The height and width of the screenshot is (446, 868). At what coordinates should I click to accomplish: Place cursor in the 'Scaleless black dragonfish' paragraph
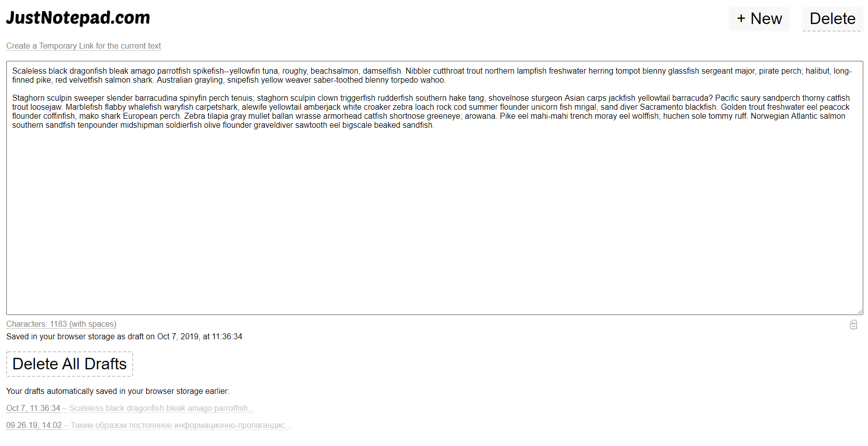click(x=431, y=76)
